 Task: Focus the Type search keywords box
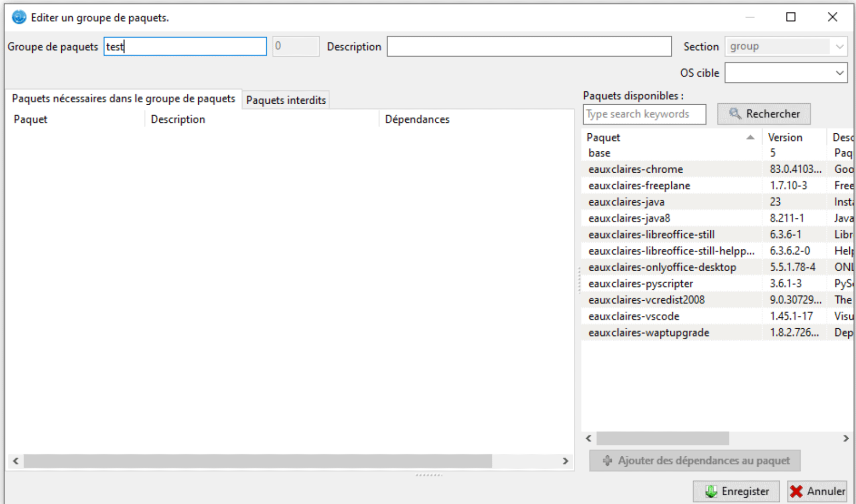coord(644,114)
